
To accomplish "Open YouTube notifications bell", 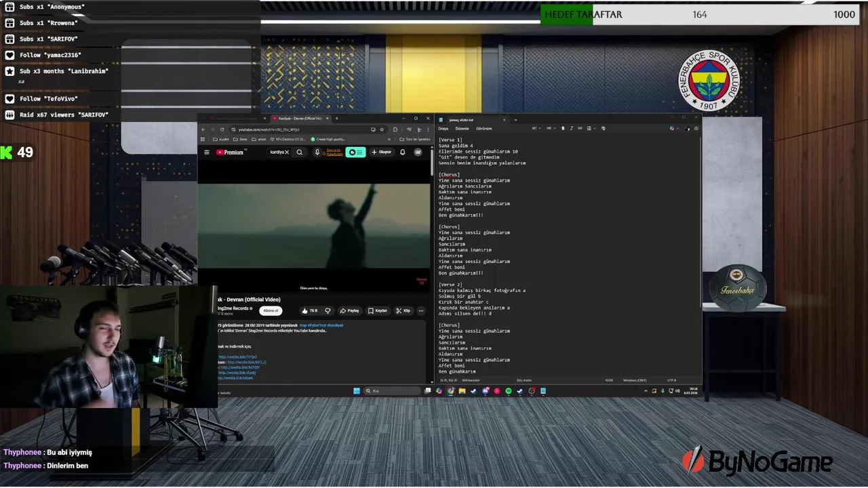I will [x=402, y=152].
